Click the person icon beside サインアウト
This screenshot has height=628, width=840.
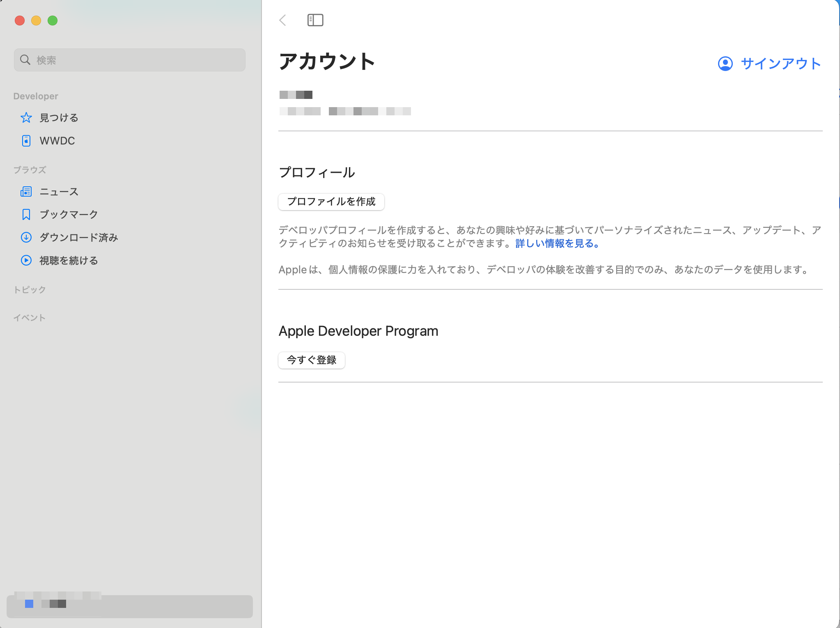(725, 64)
